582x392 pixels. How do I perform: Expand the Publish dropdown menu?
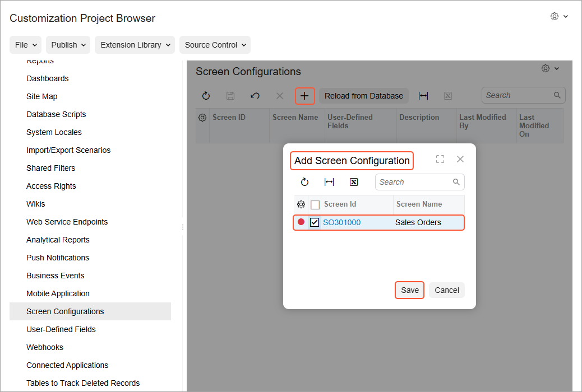(68, 45)
